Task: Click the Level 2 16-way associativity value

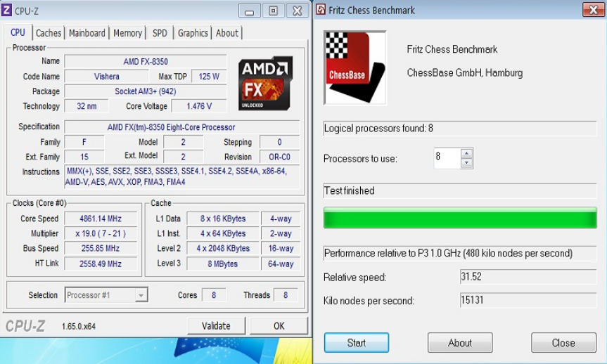Action: coord(281,248)
